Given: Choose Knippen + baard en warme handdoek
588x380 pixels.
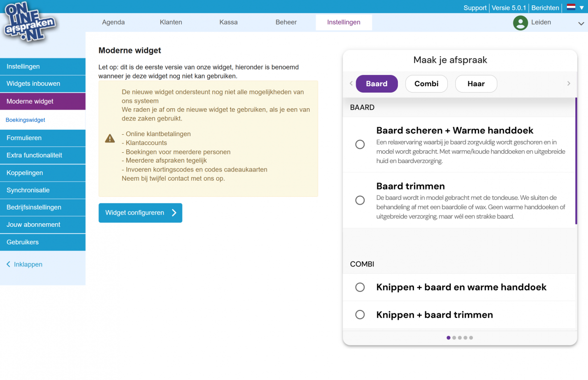Looking at the screenshot, I should tap(360, 287).
